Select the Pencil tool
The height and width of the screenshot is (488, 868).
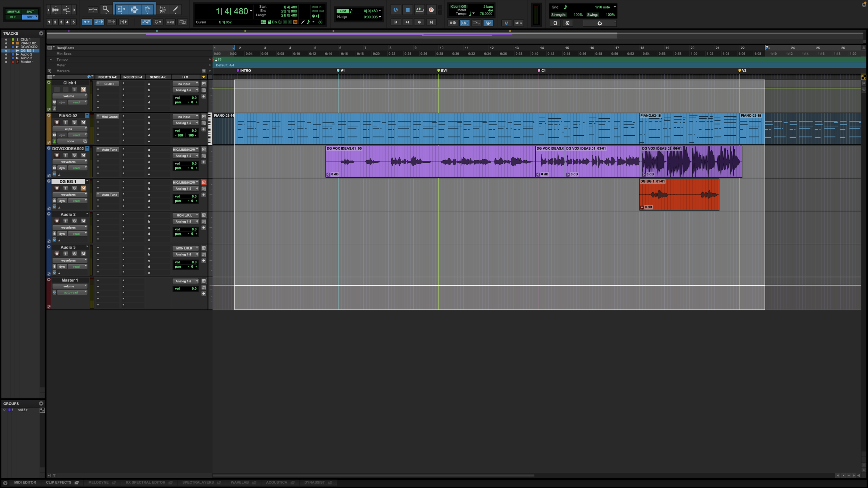point(175,10)
